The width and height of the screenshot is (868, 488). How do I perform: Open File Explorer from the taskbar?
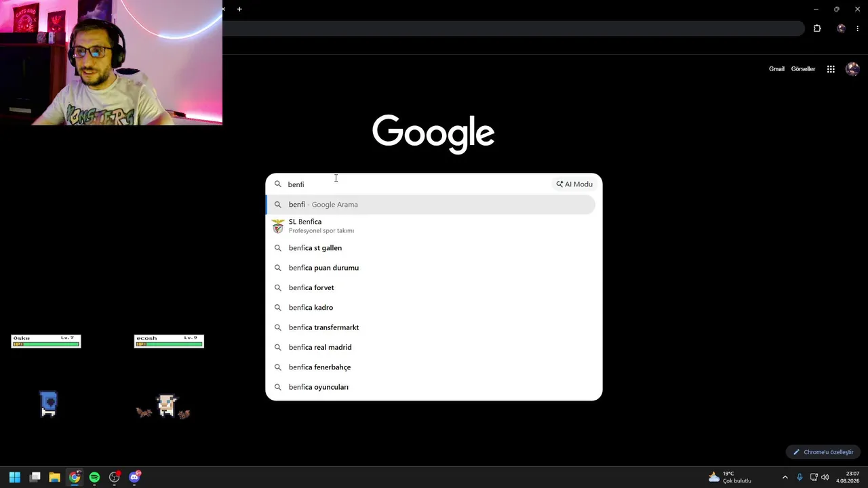pyautogui.click(x=55, y=477)
